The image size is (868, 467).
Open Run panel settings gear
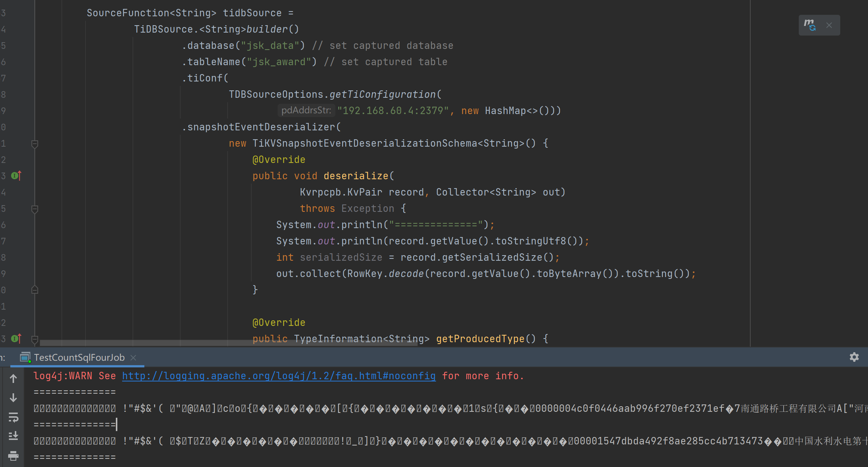click(x=854, y=357)
